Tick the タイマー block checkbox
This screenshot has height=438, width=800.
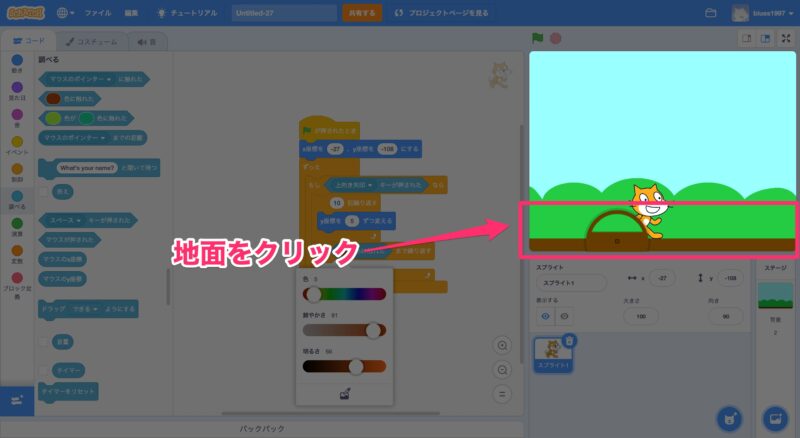(x=43, y=370)
